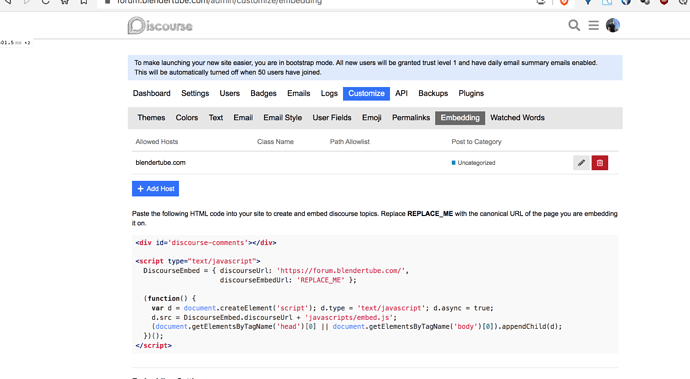Click the Path Allowlist column header
Screen dimensions: 690x379
(350, 142)
